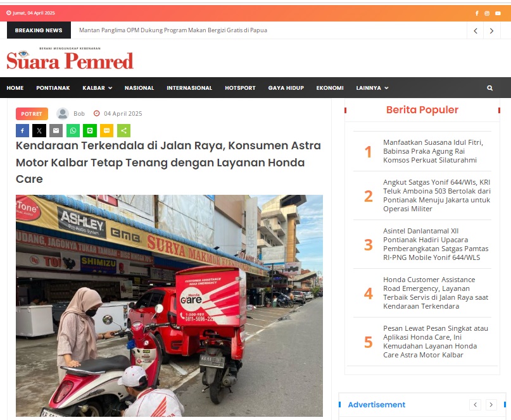Show next breaking news headline
Image resolution: width=511 pixels, height=420 pixels.
tap(491, 30)
